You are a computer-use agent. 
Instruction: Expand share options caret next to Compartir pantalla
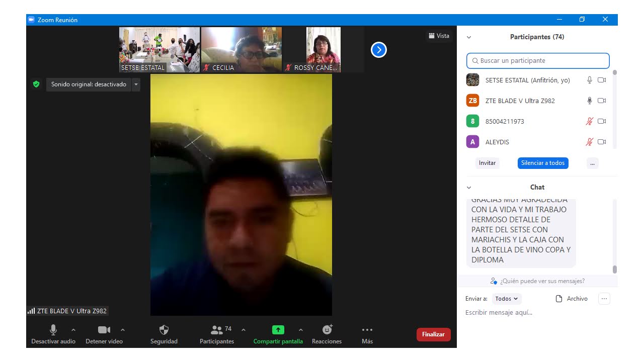pos(301,330)
